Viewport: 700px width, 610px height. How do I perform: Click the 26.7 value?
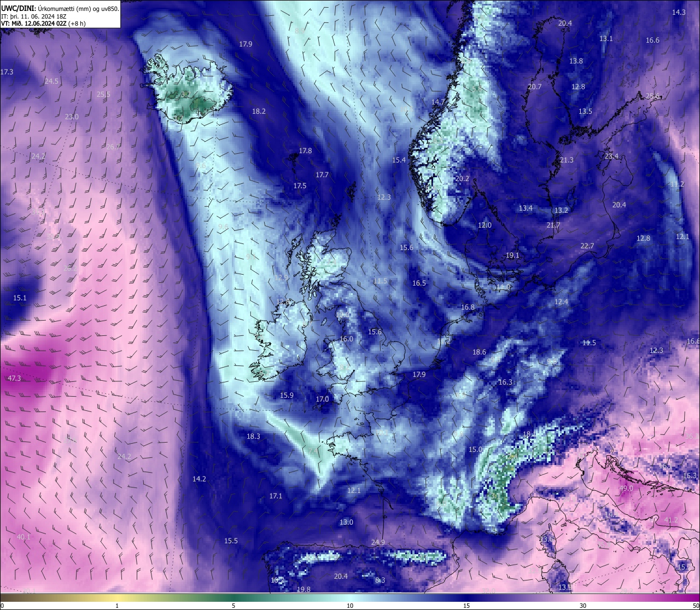pyautogui.click(x=113, y=147)
